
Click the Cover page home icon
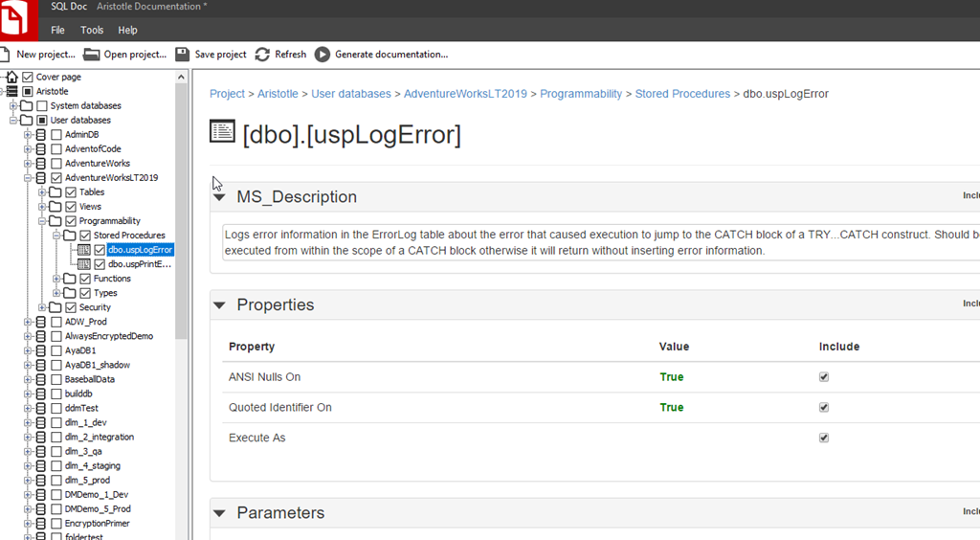click(x=11, y=78)
